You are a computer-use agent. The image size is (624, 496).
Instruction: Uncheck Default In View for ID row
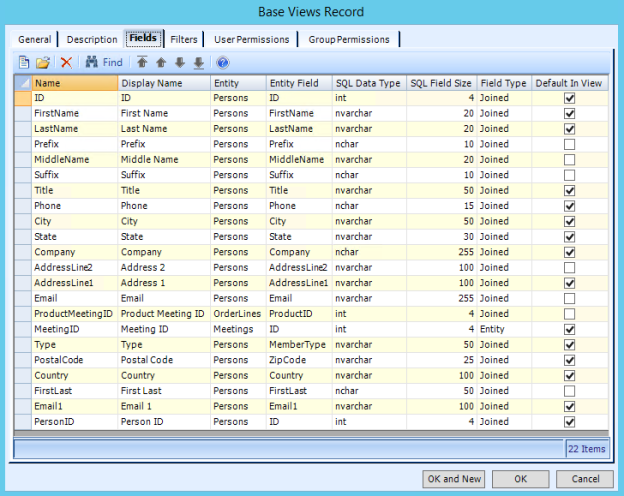coord(569,99)
